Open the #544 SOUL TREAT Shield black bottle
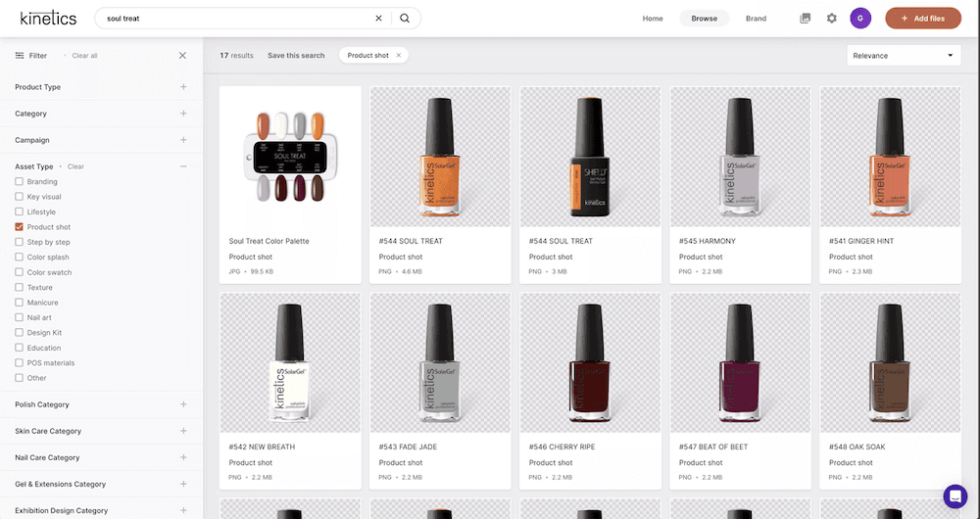This screenshot has height=519, width=980. coord(590,157)
